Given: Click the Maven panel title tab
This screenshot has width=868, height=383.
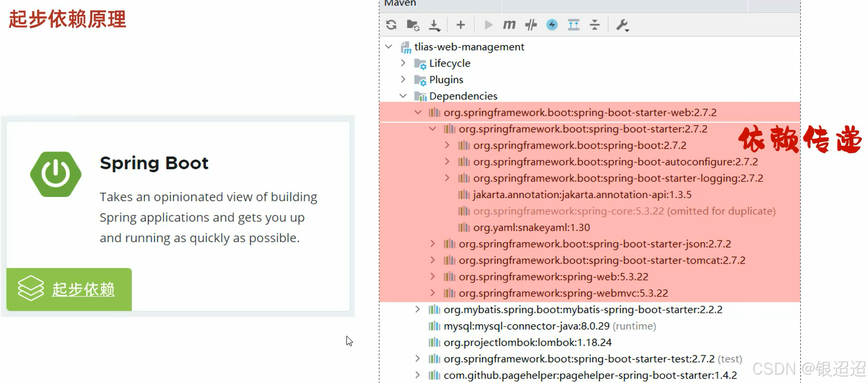Looking at the screenshot, I should tap(400, 3).
